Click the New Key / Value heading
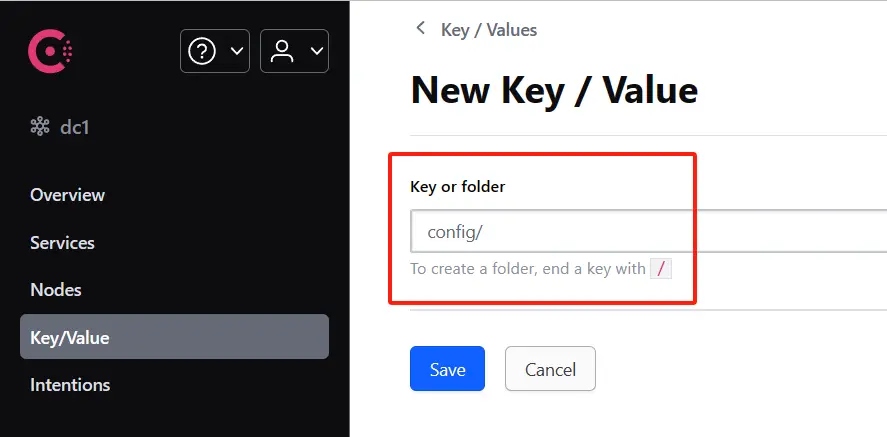This screenshot has height=437, width=887. 554,91
